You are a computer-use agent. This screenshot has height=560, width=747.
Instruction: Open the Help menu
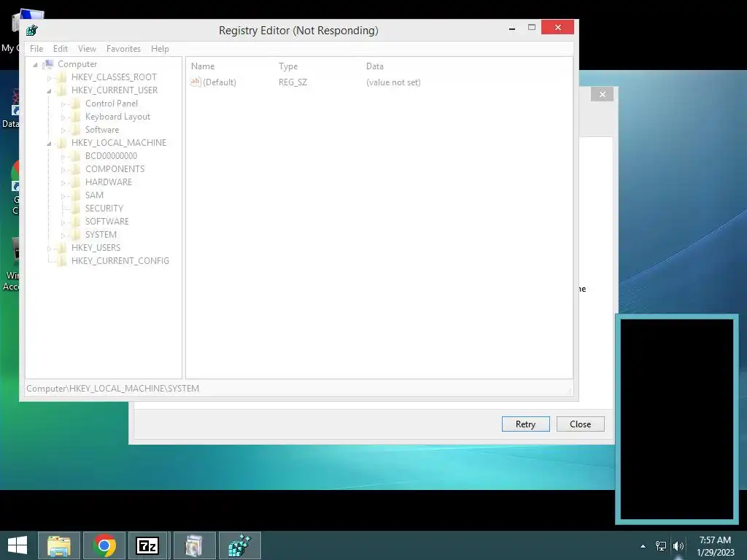click(160, 49)
